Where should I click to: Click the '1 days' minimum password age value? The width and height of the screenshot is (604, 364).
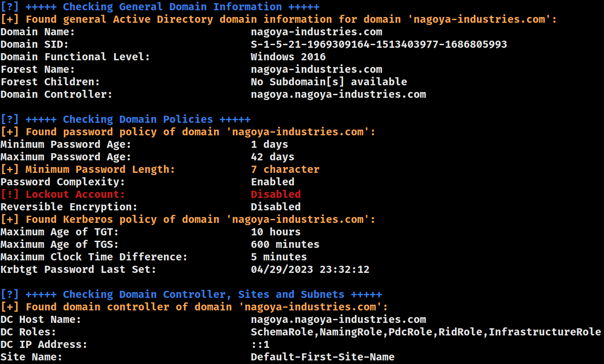(x=269, y=145)
